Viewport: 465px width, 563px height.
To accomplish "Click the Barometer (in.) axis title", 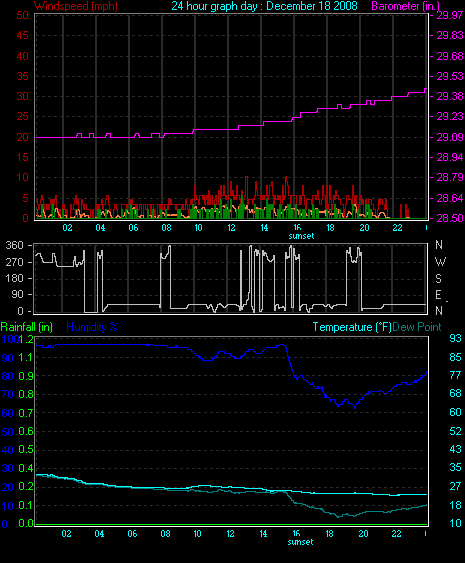I will click(405, 6).
